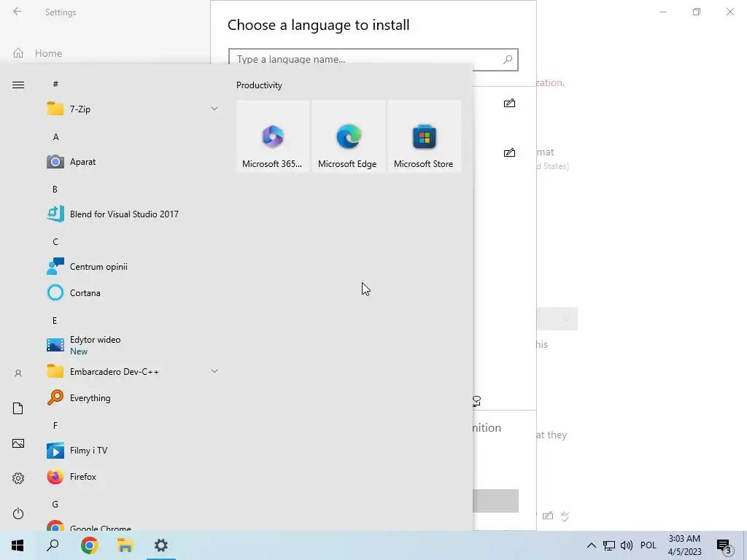Image resolution: width=747 pixels, height=560 pixels.
Task: Click the E letter group header
Action: tap(55, 321)
